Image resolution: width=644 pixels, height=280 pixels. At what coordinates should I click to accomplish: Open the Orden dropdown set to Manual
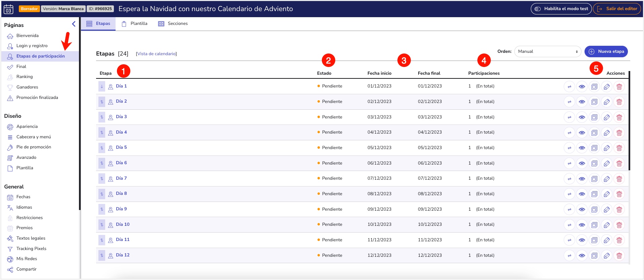[547, 51]
